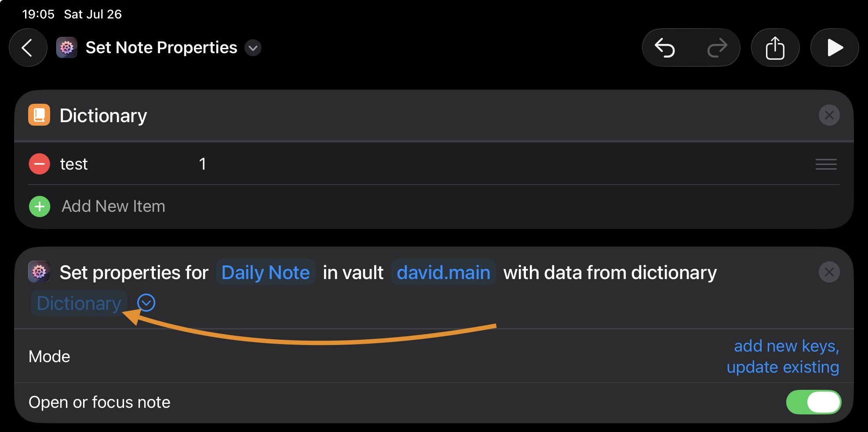Share the shortcut

point(775,48)
